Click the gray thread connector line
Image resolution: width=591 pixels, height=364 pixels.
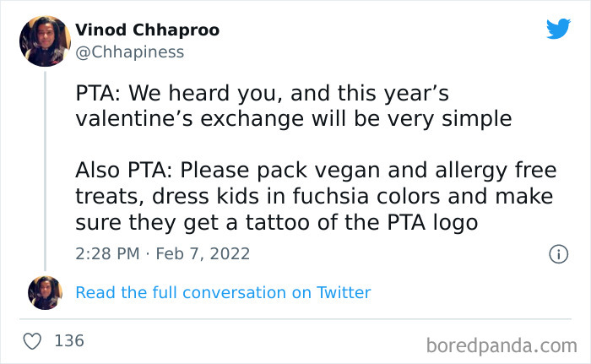click(45, 169)
